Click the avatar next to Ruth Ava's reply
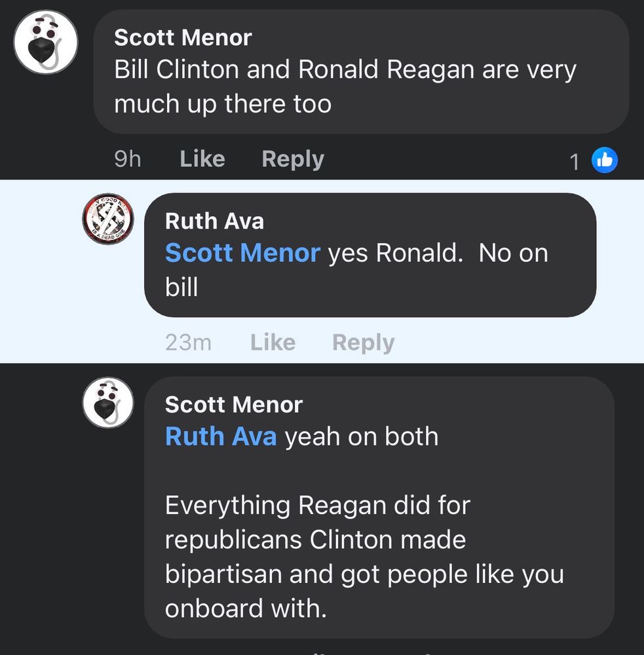Image resolution: width=644 pixels, height=655 pixels. click(x=107, y=220)
